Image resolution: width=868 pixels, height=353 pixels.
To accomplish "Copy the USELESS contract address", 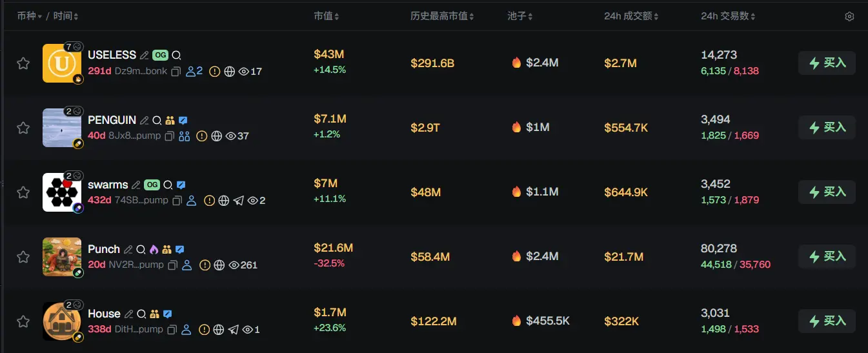I will pyautogui.click(x=176, y=72).
